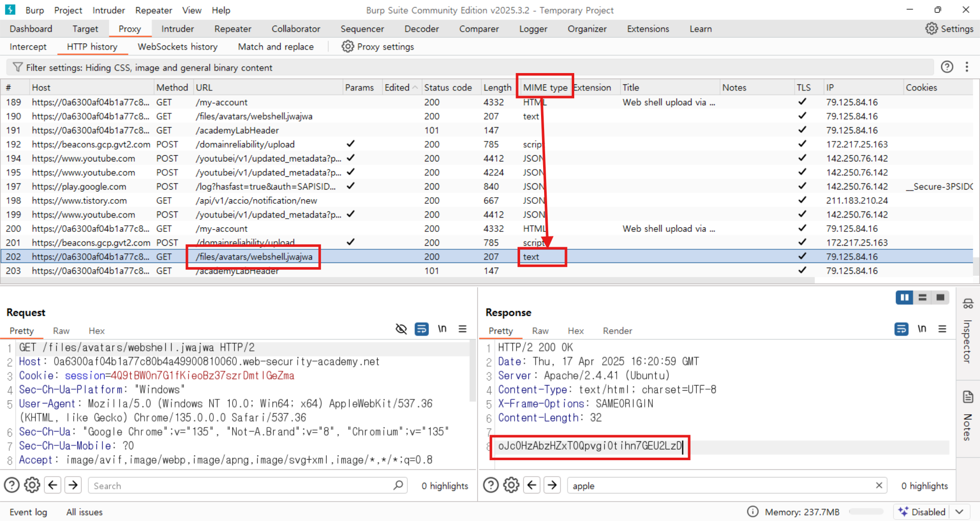The width and height of the screenshot is (980, 521).
Task: Click Proxy settings link
Action: point(385,47)
